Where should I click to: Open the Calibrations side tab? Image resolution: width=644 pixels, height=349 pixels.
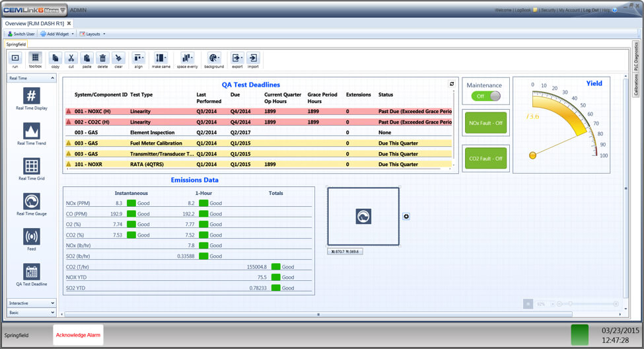pos(636,84)
